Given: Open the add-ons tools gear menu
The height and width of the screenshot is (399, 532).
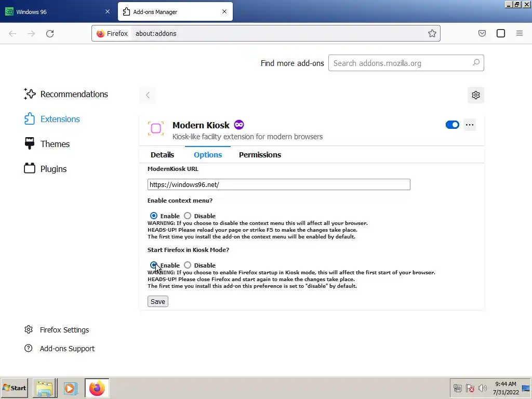Looking at the screenshot, I should [476, 95].
